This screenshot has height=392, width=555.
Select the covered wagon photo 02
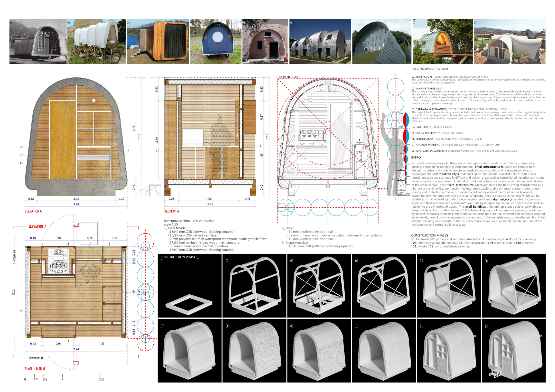pyautogui.click(x=96, y=41)
